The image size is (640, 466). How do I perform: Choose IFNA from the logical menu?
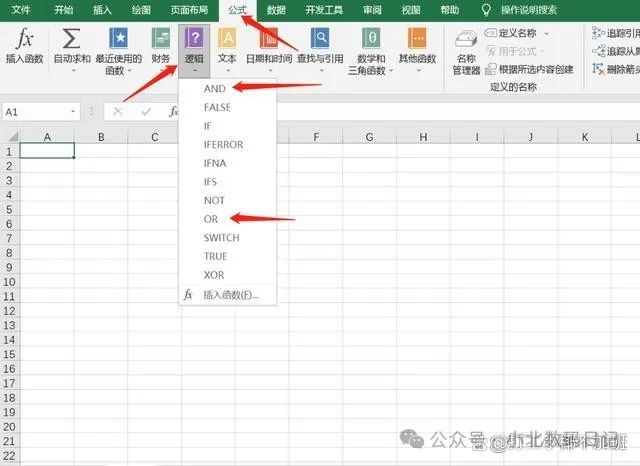point(228,163)
